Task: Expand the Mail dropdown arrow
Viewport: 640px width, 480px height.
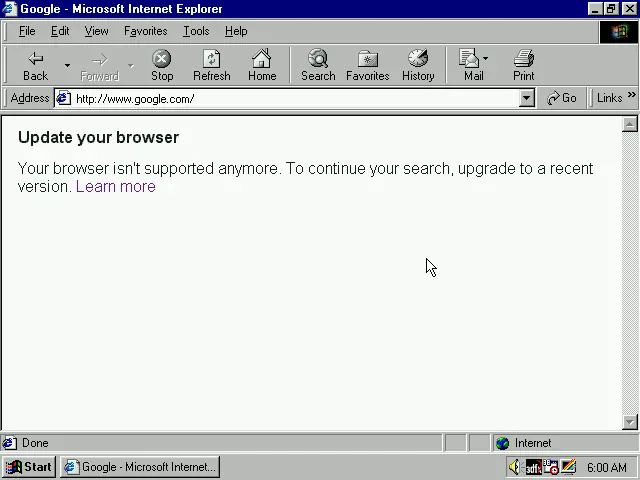Action: pos(485,58)
